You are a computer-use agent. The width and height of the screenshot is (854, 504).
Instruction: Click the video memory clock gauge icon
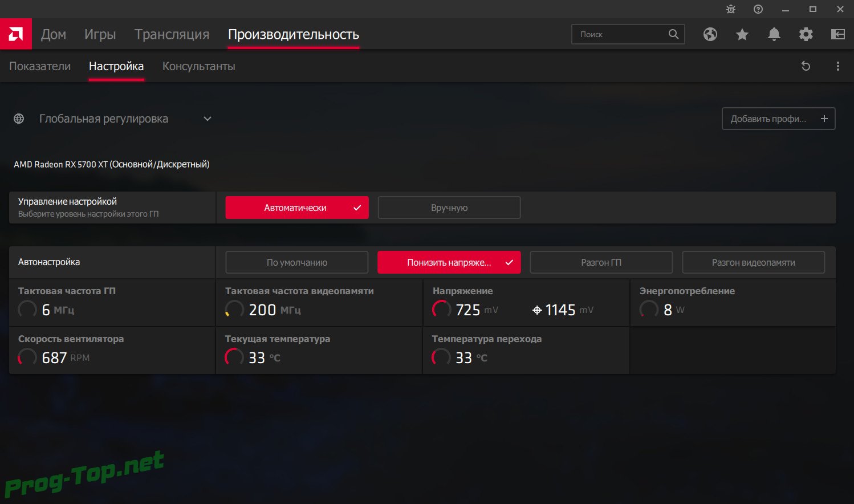(x=234, y=310)
